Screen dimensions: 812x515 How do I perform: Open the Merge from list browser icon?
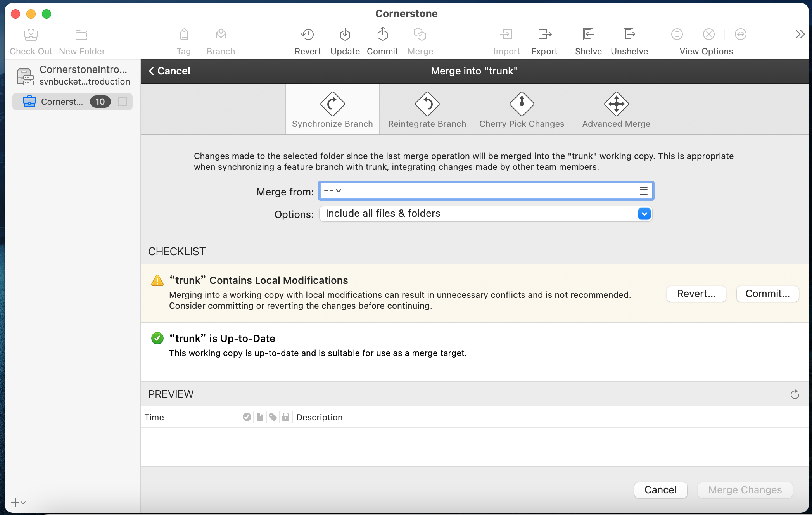coord(643,191)
